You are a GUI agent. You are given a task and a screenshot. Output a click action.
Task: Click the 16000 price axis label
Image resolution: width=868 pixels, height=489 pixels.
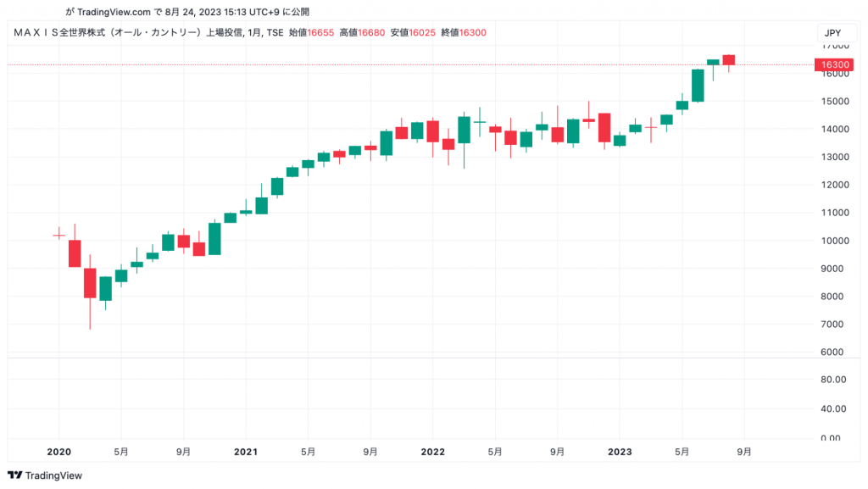click(835, 74)
